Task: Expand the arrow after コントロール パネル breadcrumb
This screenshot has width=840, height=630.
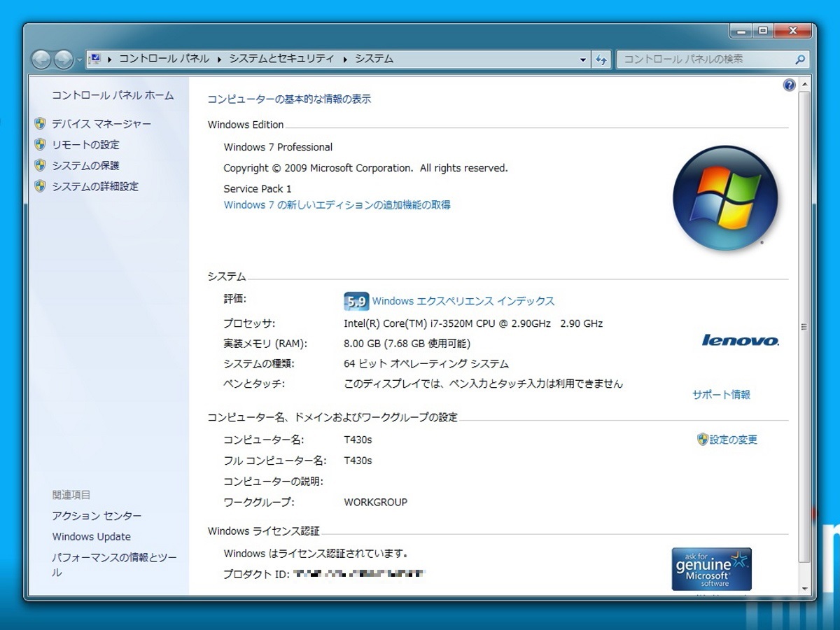Action: pyautogui.click(x=219, y=59)
